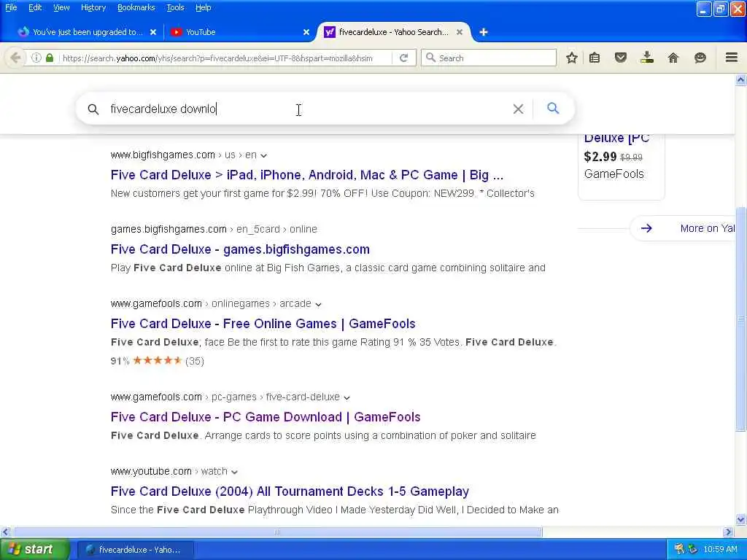Click the magnifier icon inside the Yahoo search box
The image size is (747, 560).
tap(93, 109)
